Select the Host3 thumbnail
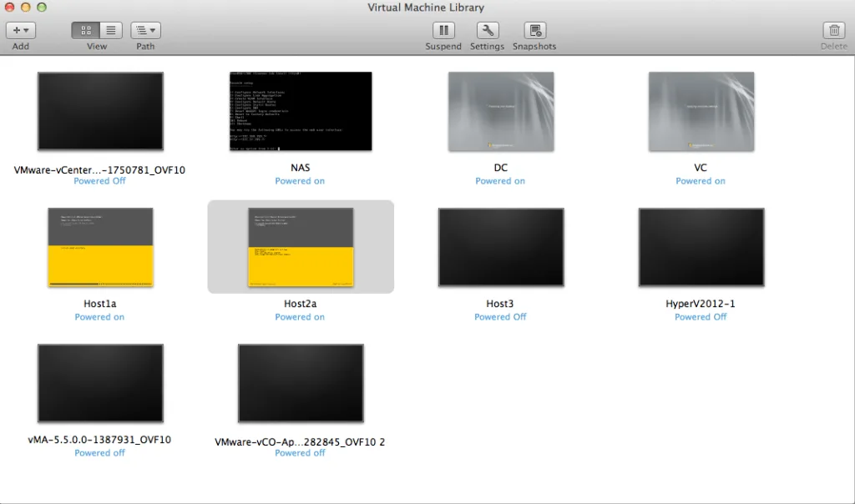The image size is (855, 504). click(501, 247)
